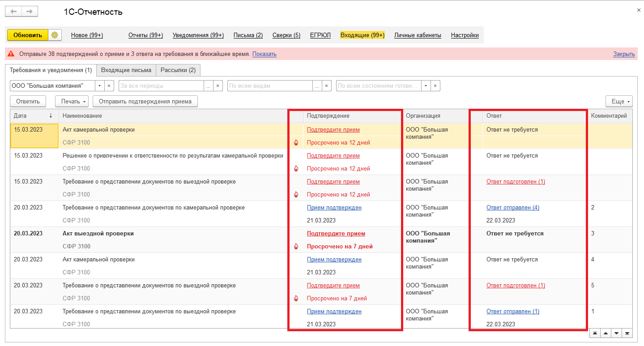The height and width of the screenshot is (346, 644).
Task: Click the За все периоды input field
Action: coord(161,85)
